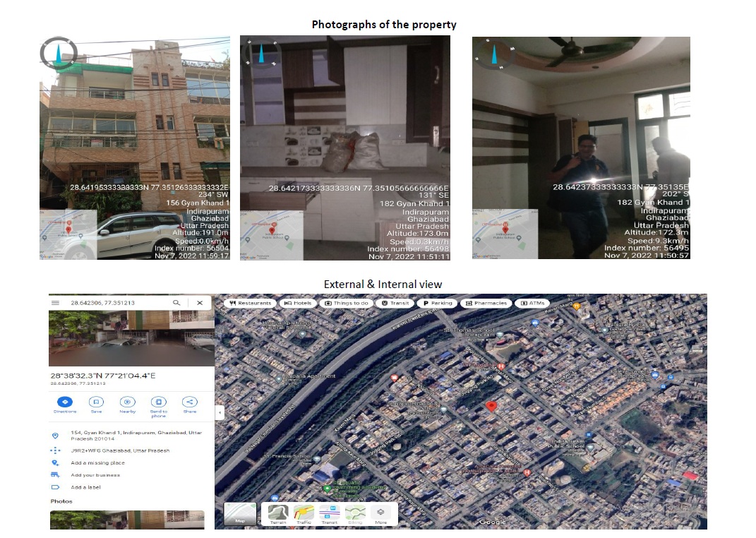Image resolution: width=756 pixels, height=538 pixels.
Task: Click the Add your business link
Action: coord(95,475)
